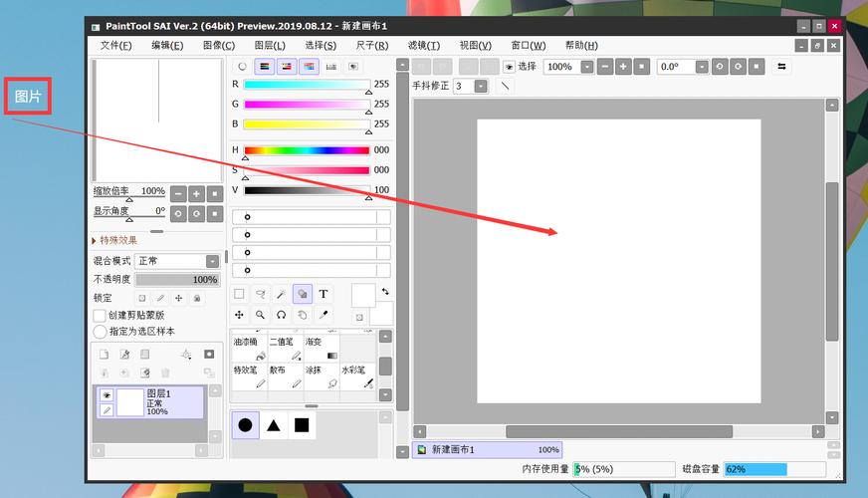
Task: Select the eyedropper color picker tool
Action: pyautogui.click(x=324, y=315)
